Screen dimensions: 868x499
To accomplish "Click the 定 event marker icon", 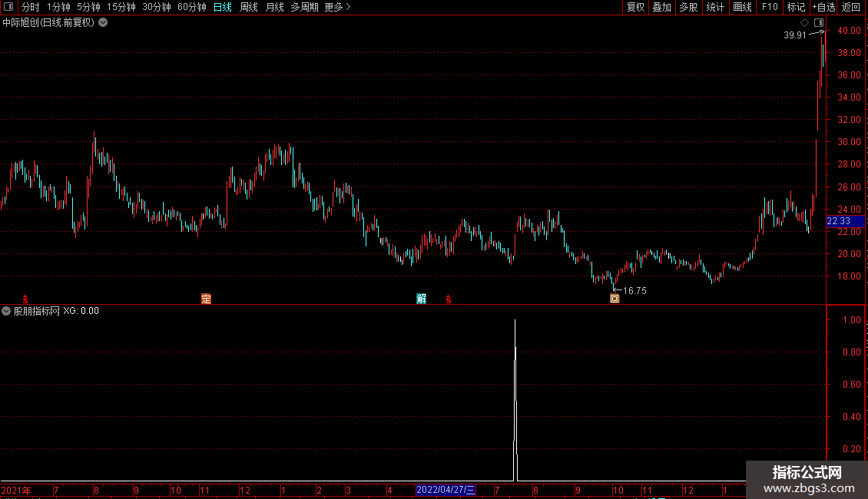I will (206, 299).
